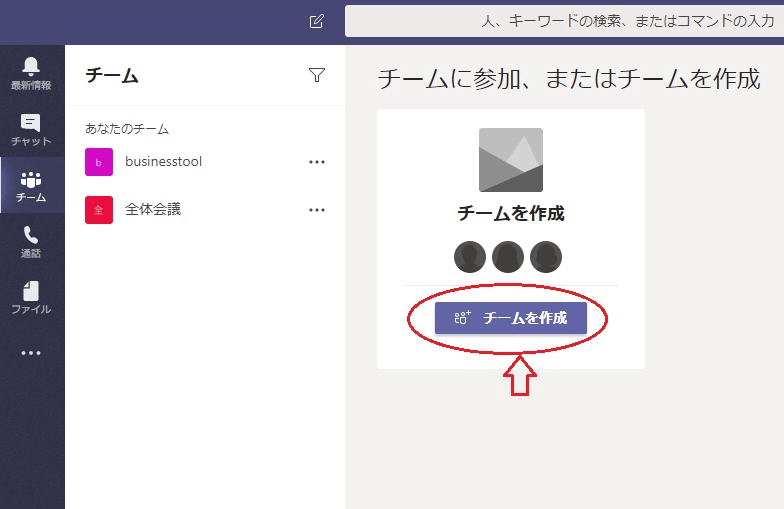
Task: Click the red 全体会議 team avatar
Action: tap(99, 210)
